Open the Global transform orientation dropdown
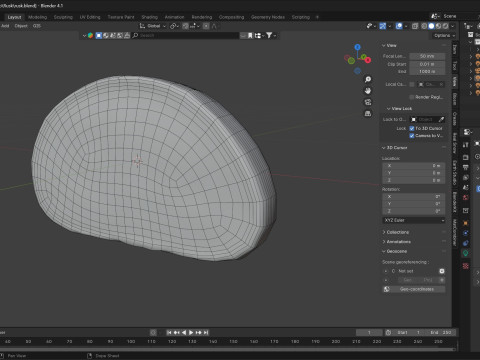Viewport: 480px width, 360px height. (x=153, y=26)
